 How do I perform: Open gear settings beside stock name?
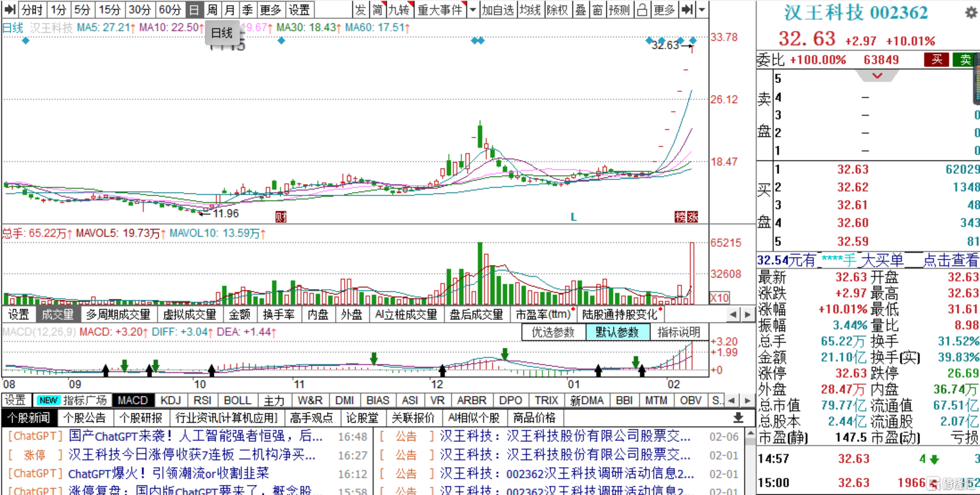971,11
